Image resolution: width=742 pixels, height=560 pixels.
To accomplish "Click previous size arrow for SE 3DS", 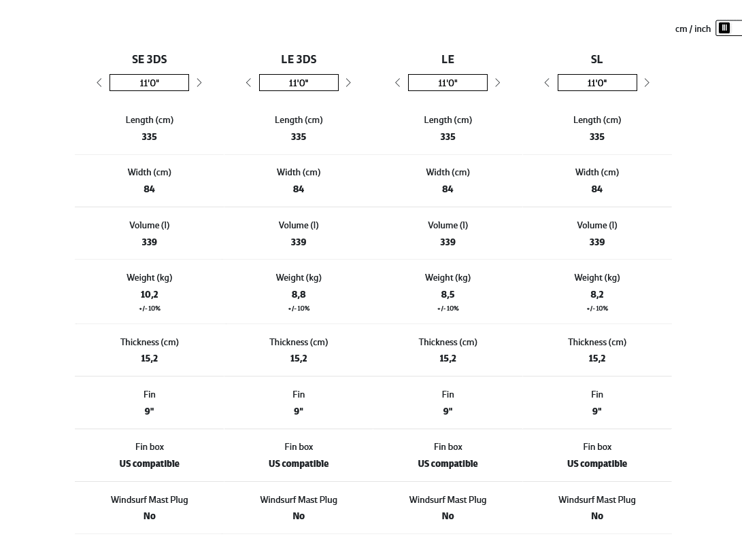I will tap(99, 83).
